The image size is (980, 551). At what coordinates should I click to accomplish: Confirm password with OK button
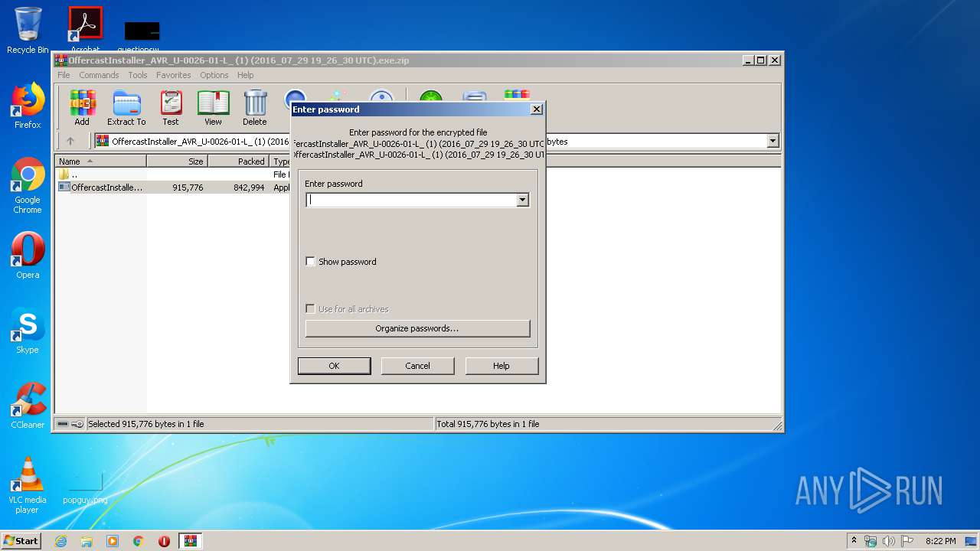334,366
